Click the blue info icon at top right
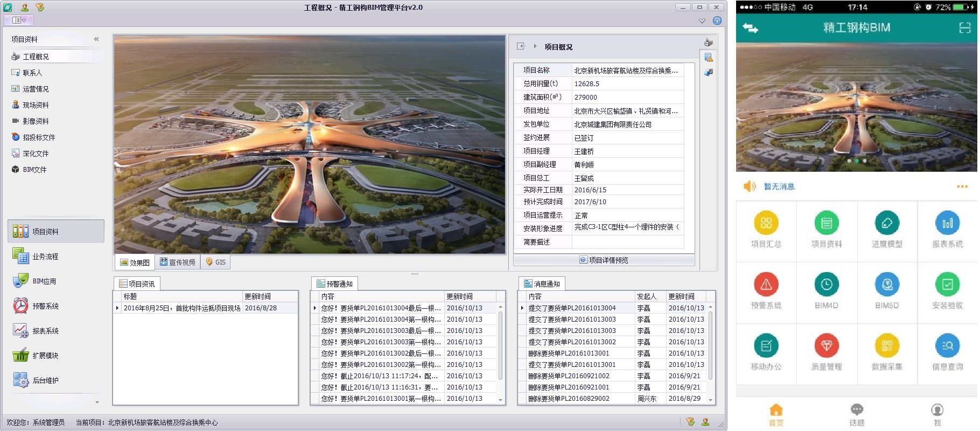 (717, 20)
